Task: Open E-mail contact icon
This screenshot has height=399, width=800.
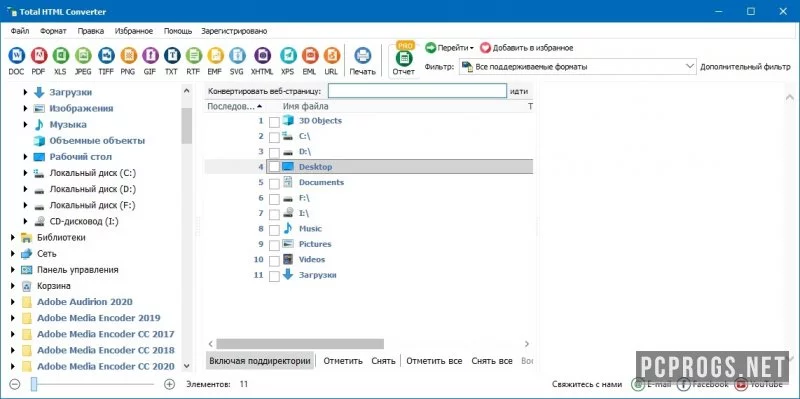Action: [638, 384]
